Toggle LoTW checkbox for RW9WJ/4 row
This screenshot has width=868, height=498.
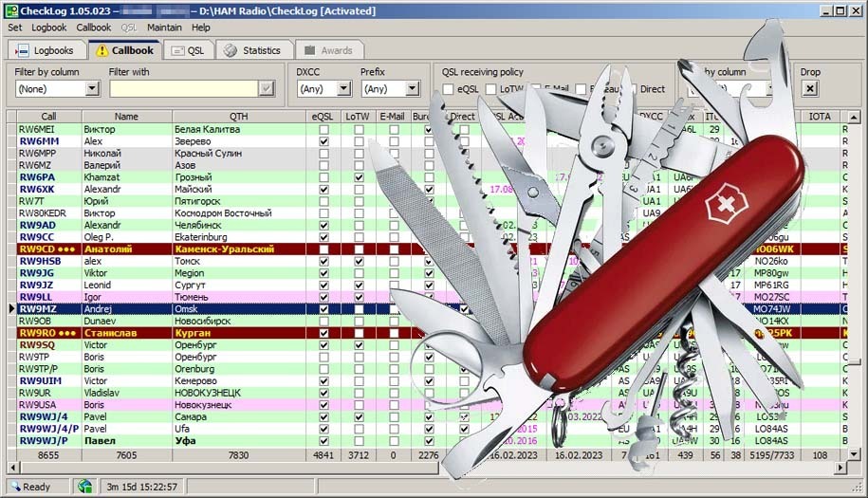coord(359,417)
